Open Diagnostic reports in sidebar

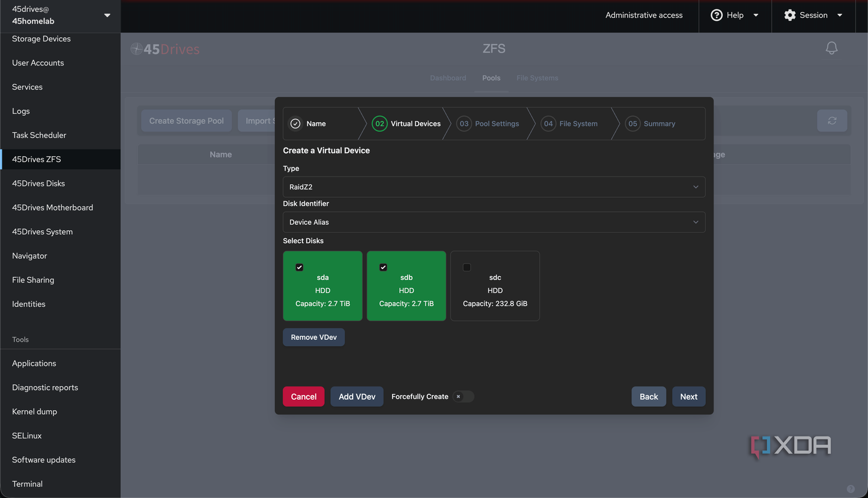coord(60,388)
